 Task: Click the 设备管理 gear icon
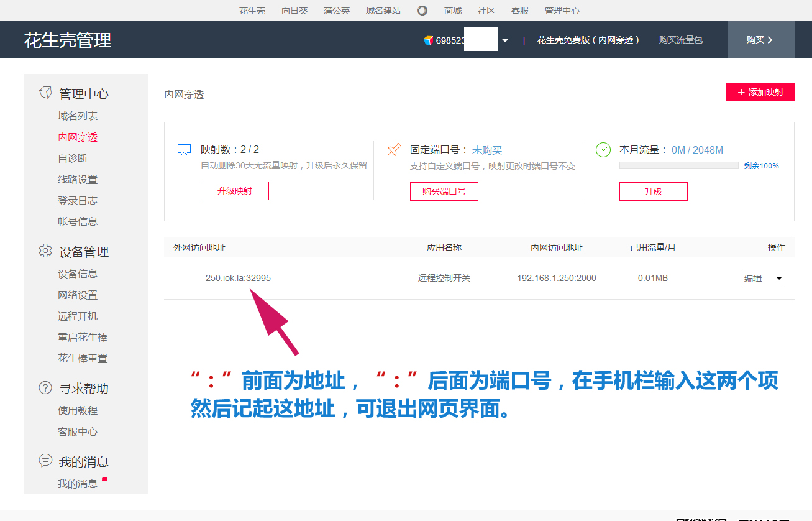coord(45,251)
